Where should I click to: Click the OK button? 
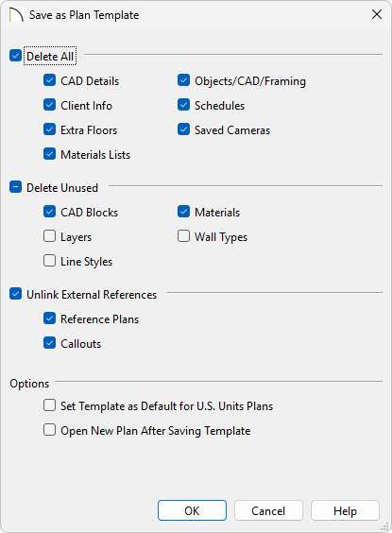point(192,510)
